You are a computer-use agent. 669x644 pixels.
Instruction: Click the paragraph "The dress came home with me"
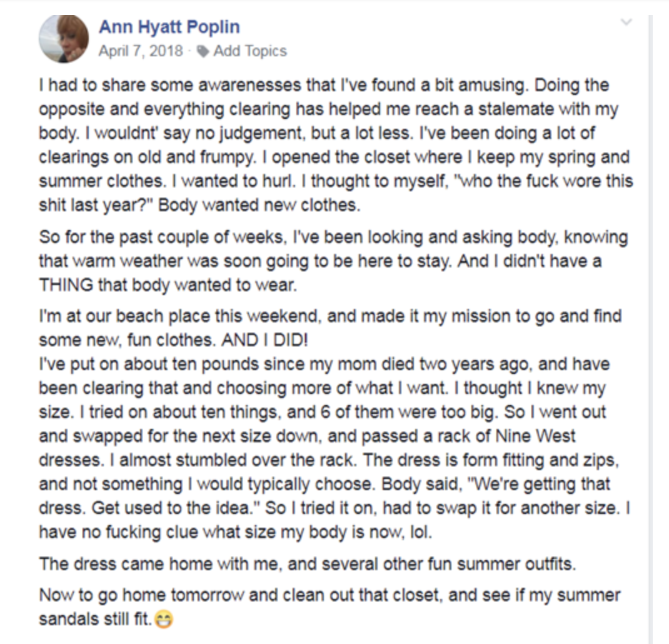pos(308,564)
